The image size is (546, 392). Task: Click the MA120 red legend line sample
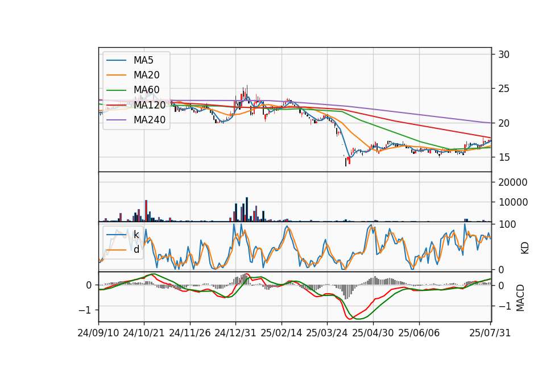coord(116,105)
